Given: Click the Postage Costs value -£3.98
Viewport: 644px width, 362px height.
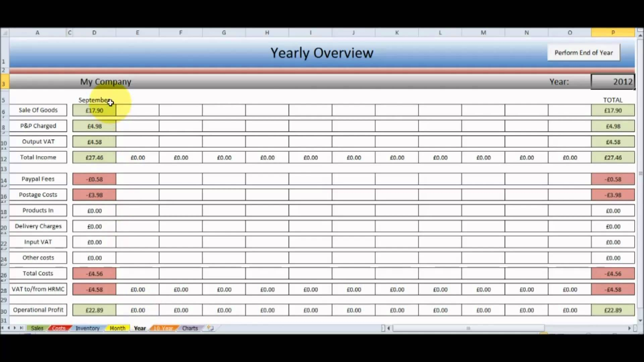Looking at the screenshot, I should tap(94, 194).
